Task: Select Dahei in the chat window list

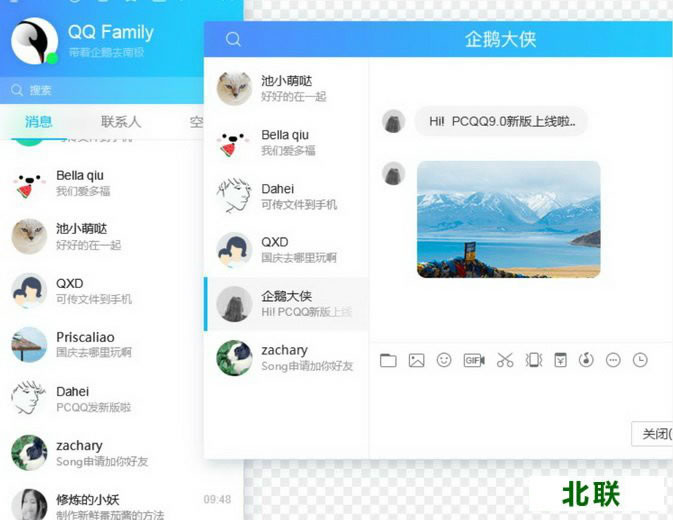Action: tap(286, 197)
